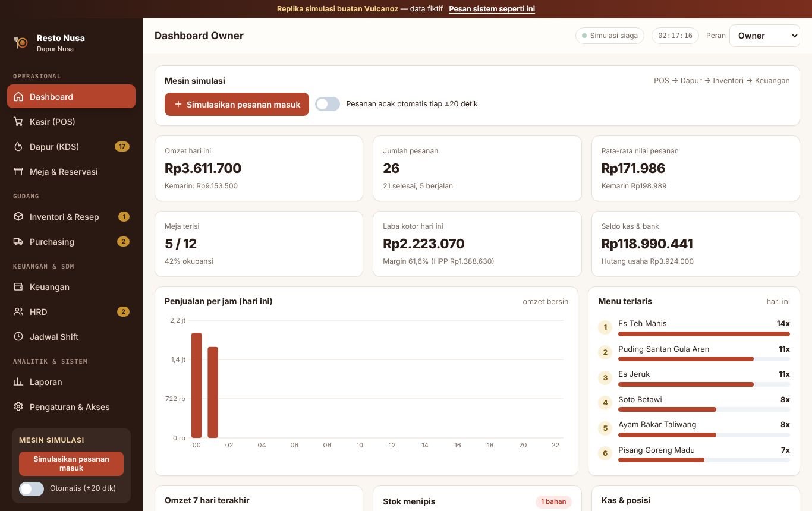Screen dimensions: 812x511
Task: Navigate to Jadwal Shift
Action: point(71,337)
